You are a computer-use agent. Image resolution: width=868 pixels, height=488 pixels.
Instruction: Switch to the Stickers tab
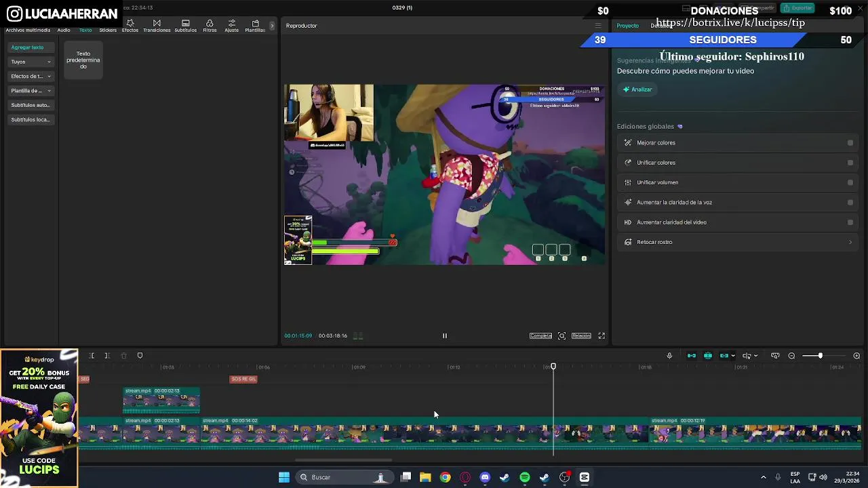tap(108, 30)
